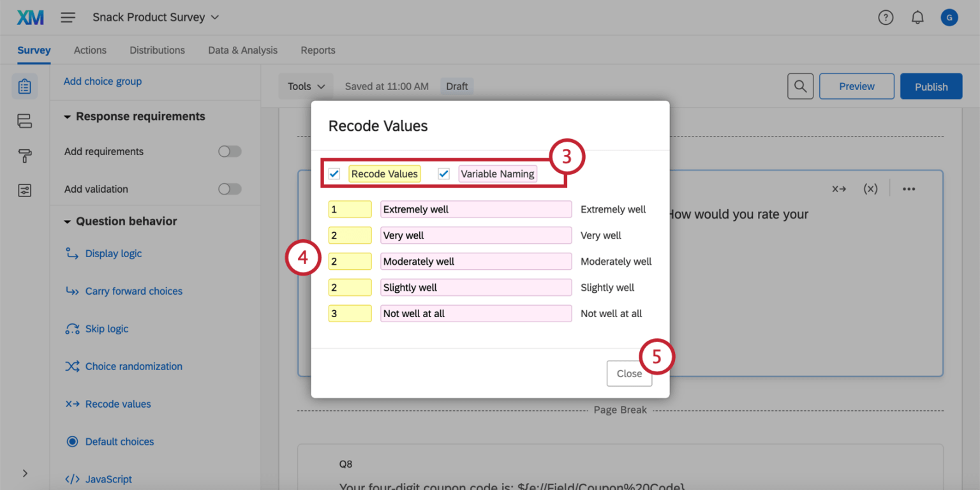The image size is (980, 490).
Task: Click the JavaScript code icon
Action: tap(71, 479)
